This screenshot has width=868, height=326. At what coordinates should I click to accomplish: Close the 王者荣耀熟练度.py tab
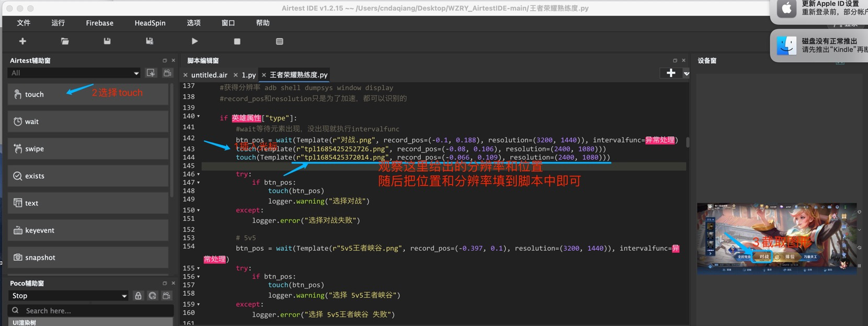264,75
